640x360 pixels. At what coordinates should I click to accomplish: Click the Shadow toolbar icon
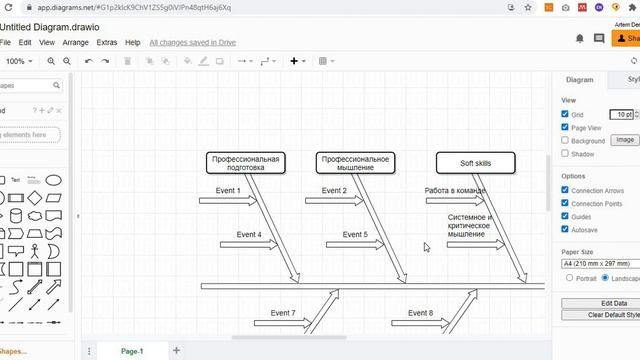tap(220, 61)
